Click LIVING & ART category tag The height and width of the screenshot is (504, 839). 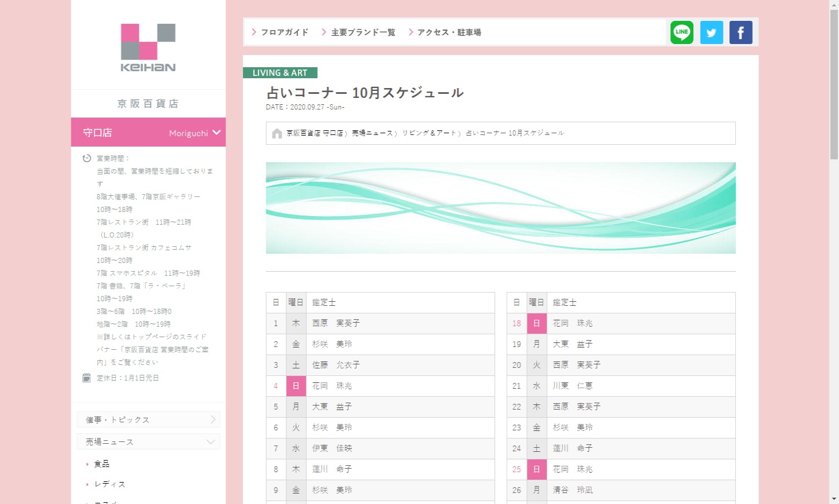(x=280, y=73)
